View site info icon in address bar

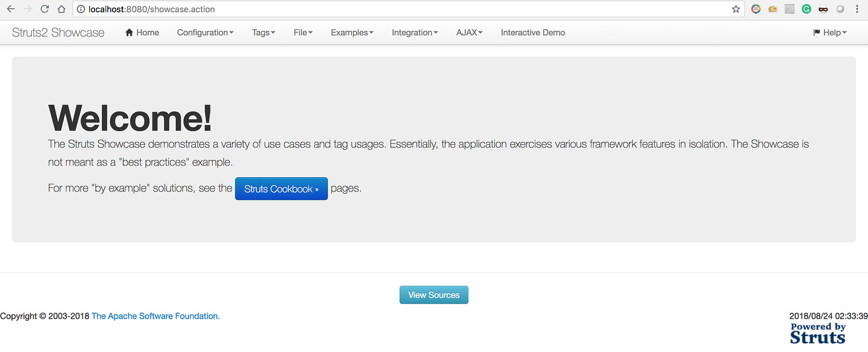coord(82,9)
